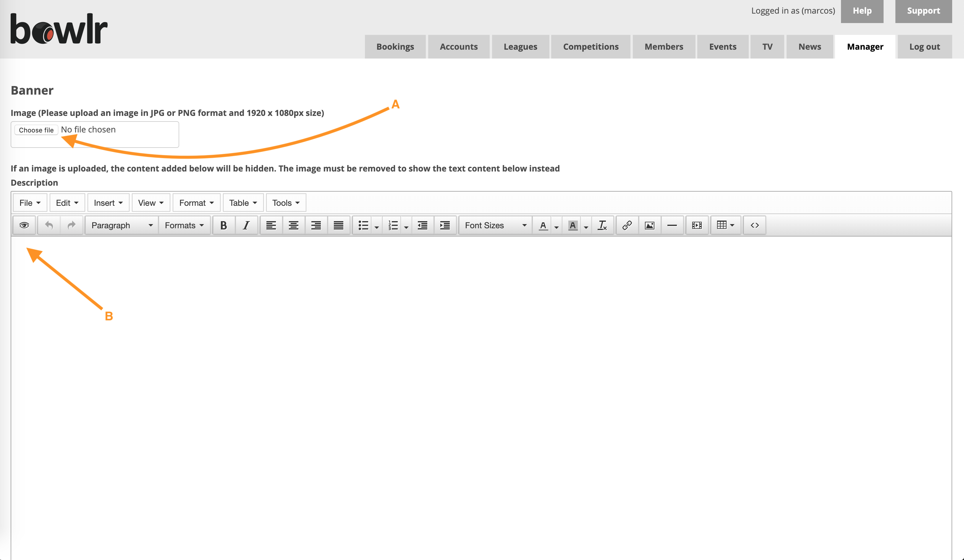The height and width of the screenshot is (560, 964).
Task: Align text right
Action: [316, 225]
